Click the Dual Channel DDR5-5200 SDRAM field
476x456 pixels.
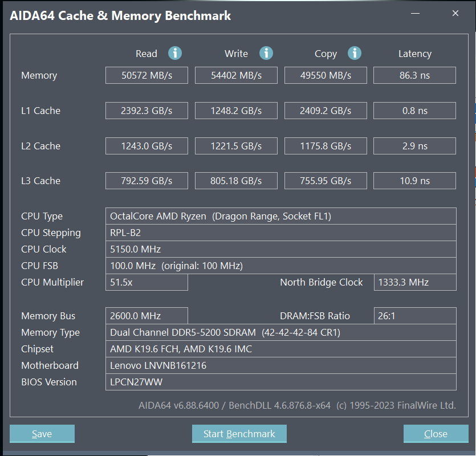[x=281, y=332]
